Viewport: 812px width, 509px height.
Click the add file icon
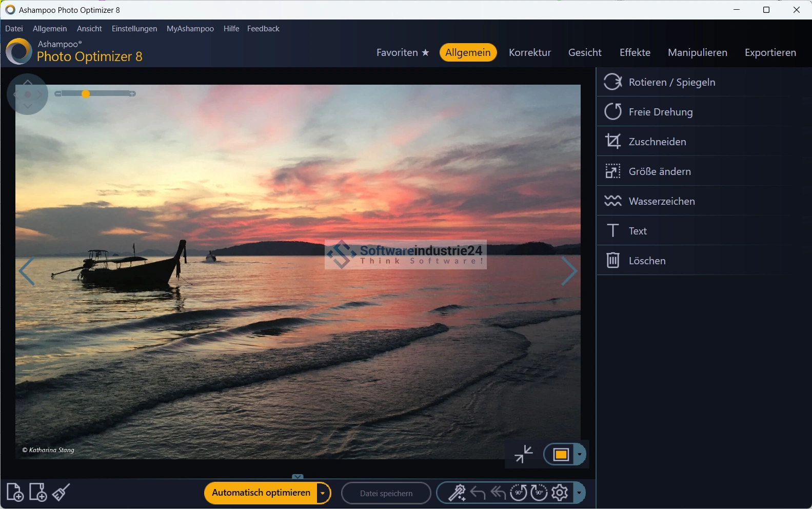click(x=15, y=493)
